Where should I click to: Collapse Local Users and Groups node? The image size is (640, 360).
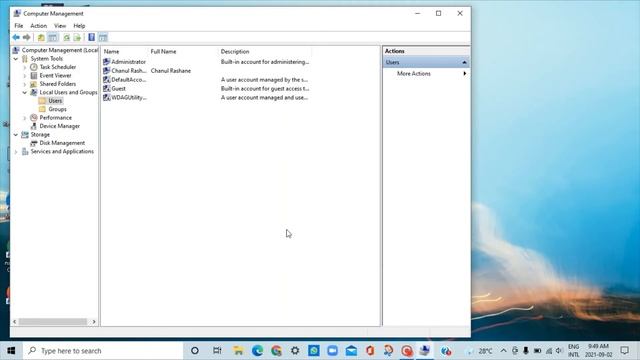coord(25,93)
